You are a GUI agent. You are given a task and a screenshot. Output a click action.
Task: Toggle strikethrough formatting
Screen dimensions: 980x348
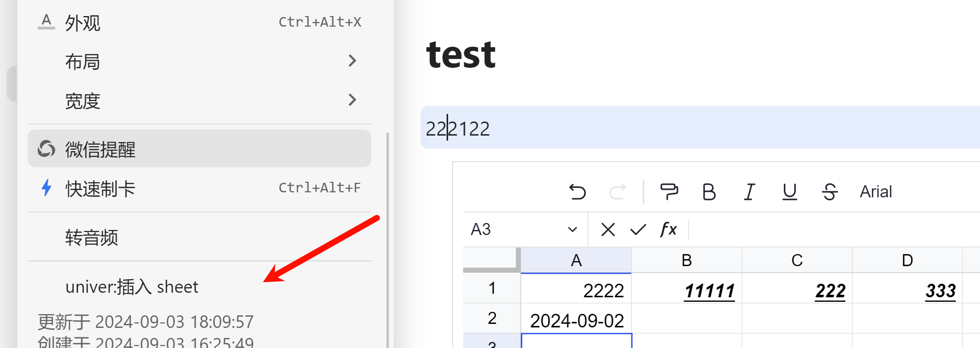(830, 192)
